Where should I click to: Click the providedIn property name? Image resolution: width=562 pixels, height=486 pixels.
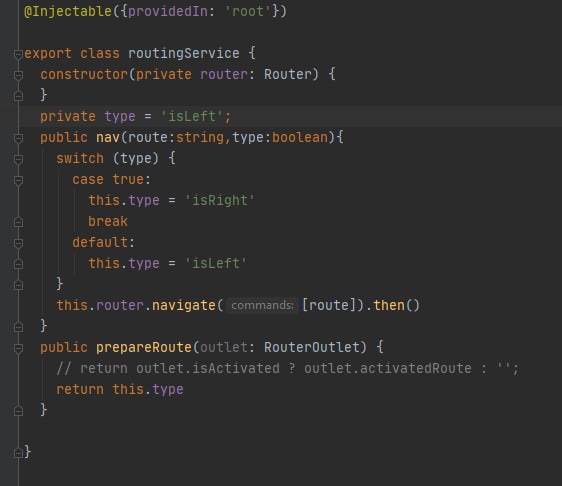[x=167, y=11]
